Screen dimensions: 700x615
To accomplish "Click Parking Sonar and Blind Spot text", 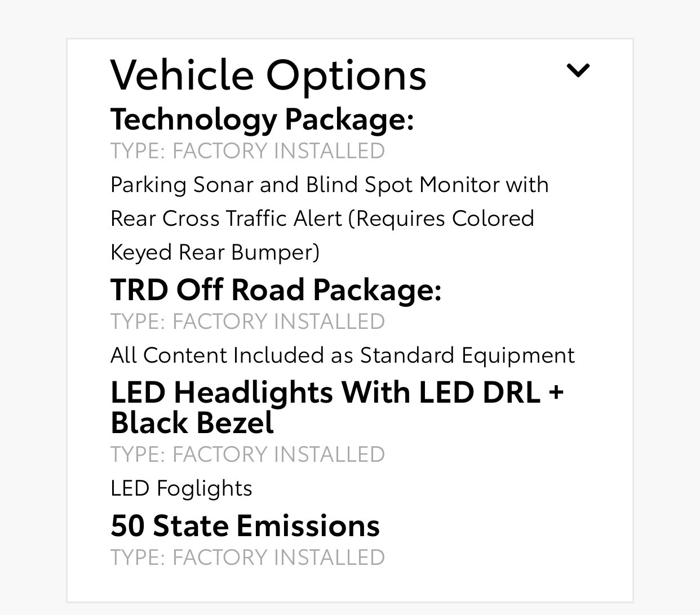I will pyautogui.click(x=329, y=185).
